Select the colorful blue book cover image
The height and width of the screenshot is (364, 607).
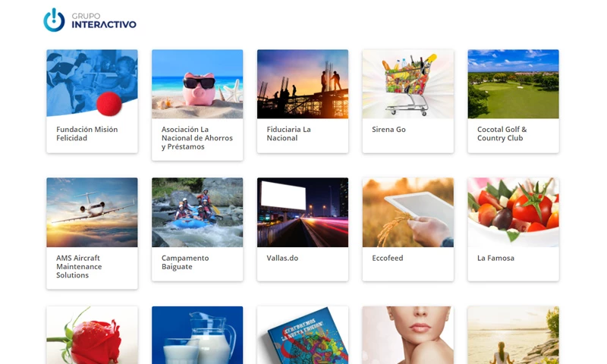tap(303, 335)
